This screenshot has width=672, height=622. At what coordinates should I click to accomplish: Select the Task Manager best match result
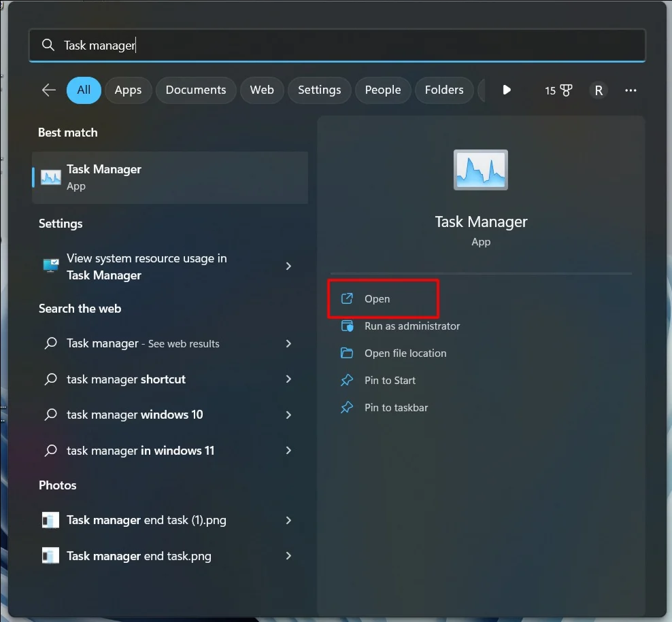[170, 177]
